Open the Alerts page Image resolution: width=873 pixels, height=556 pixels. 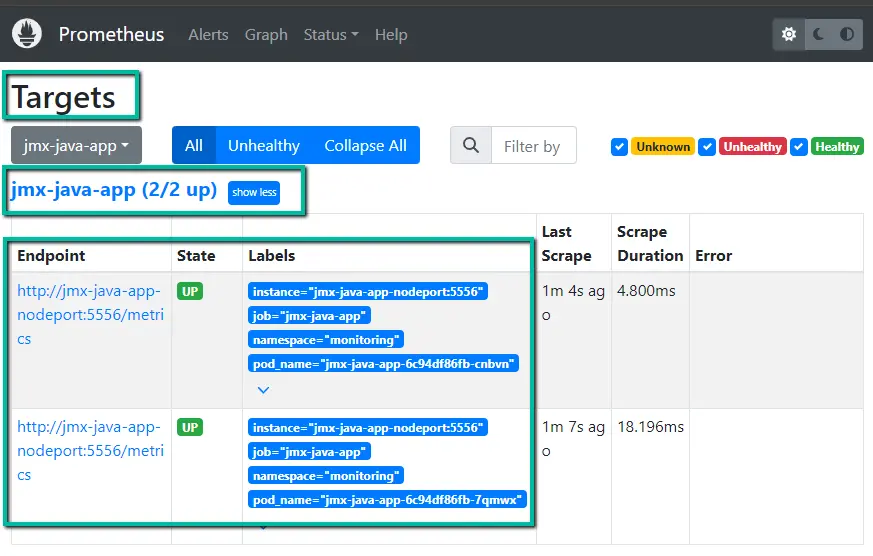click(x=208, y=34)
